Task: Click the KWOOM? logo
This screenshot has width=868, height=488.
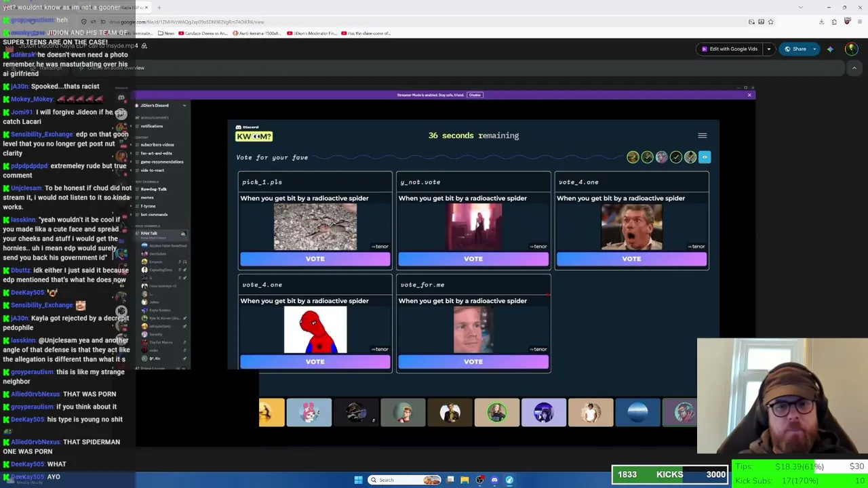Action: [254, 136]
